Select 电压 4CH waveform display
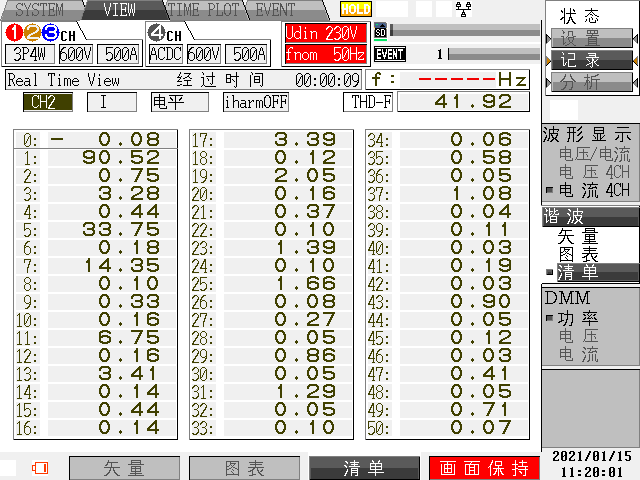Image resolution: width=640 pixels, height=480 pixels. coord(594,172)
